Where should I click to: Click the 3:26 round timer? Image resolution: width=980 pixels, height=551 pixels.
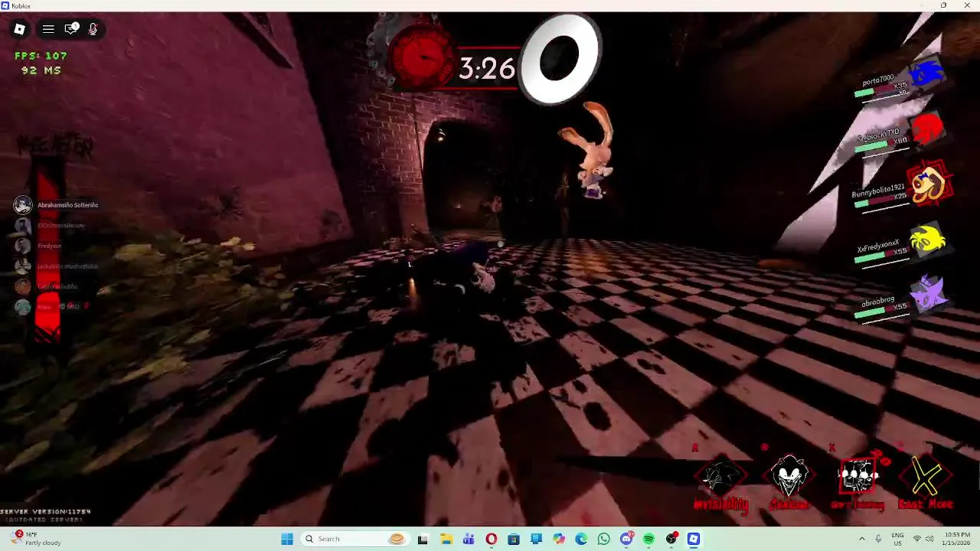(x=487, y=69)
